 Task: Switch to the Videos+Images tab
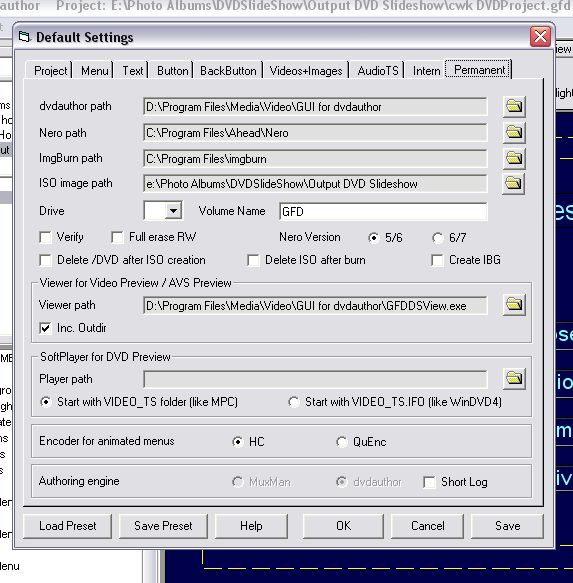pos(306,71)
